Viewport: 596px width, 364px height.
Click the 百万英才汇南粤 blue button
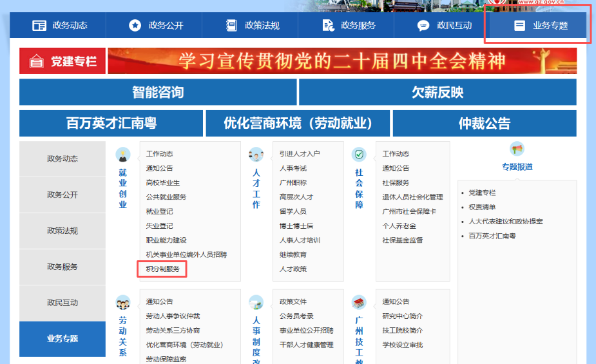[111, 123]
